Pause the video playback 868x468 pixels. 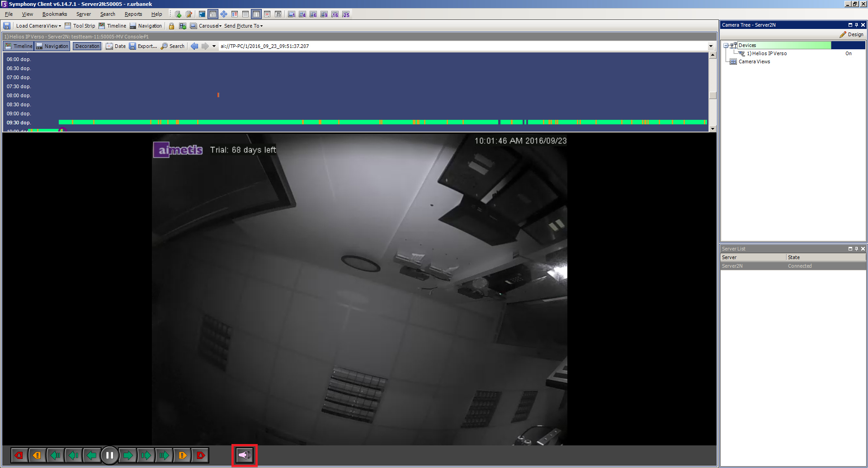pyautogui.click(x=109, y=455)
